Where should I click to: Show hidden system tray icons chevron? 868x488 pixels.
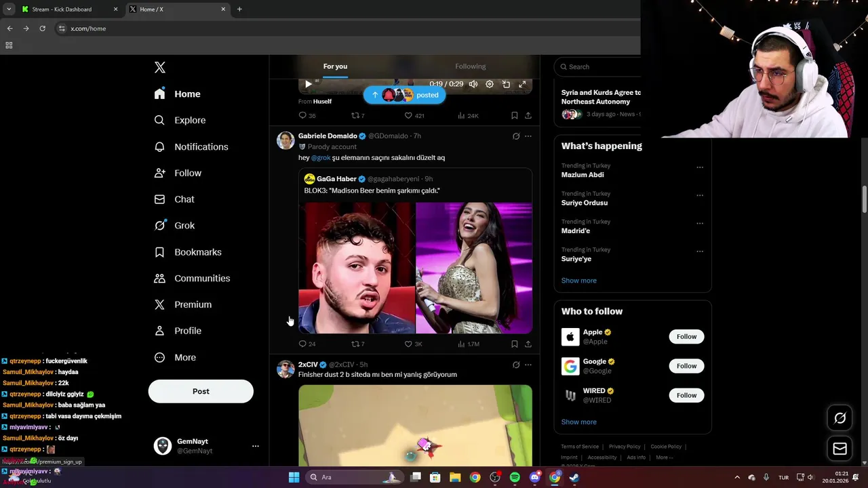pos(737,477)
